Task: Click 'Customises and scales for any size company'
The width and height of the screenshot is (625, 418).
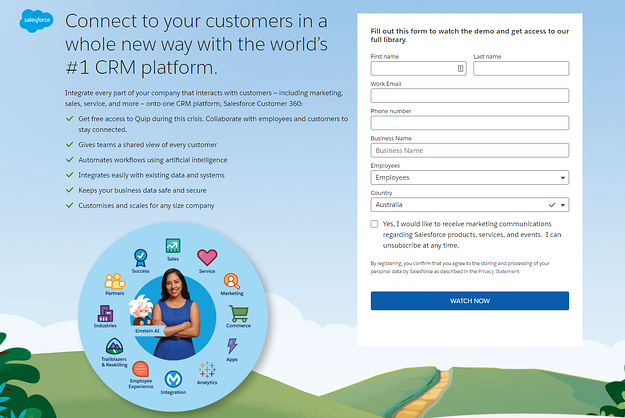Action: 146,206
